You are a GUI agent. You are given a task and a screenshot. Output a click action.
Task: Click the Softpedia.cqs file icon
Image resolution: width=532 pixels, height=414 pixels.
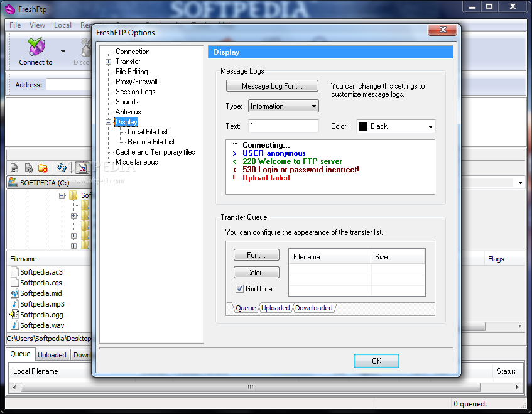(x=14, y=282)
